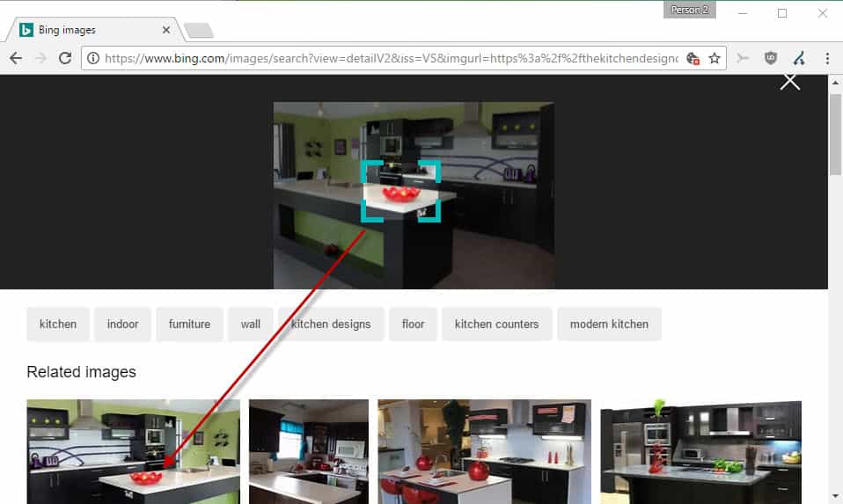Click the modern kitchen tag
The height and width of the screenshot is (504, 843).
(609, 324)
